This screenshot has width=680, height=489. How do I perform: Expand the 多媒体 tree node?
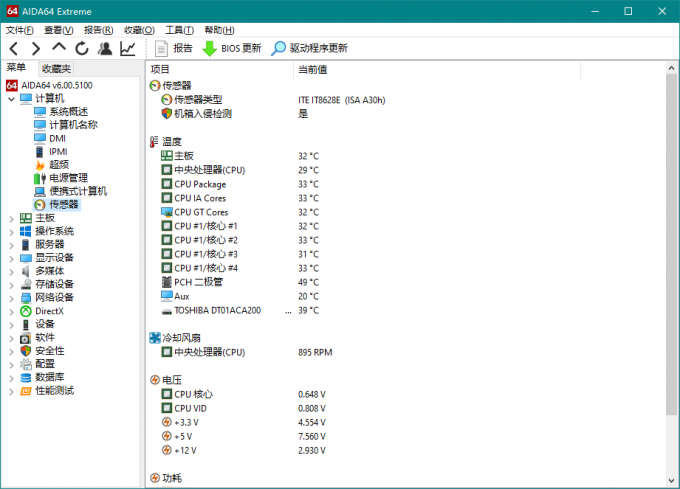point(11,272)
